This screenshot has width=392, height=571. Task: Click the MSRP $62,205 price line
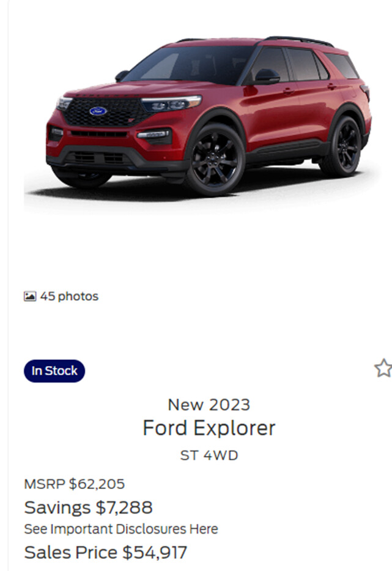click(74, 484)
